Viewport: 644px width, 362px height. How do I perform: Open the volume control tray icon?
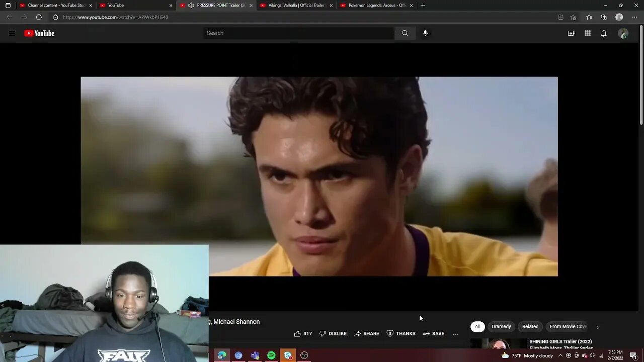[x=592, y=355]
